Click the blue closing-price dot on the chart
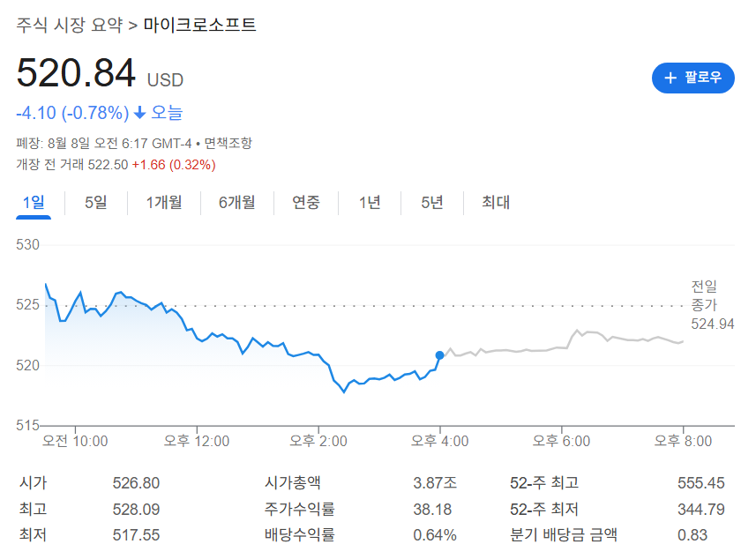 439,355
